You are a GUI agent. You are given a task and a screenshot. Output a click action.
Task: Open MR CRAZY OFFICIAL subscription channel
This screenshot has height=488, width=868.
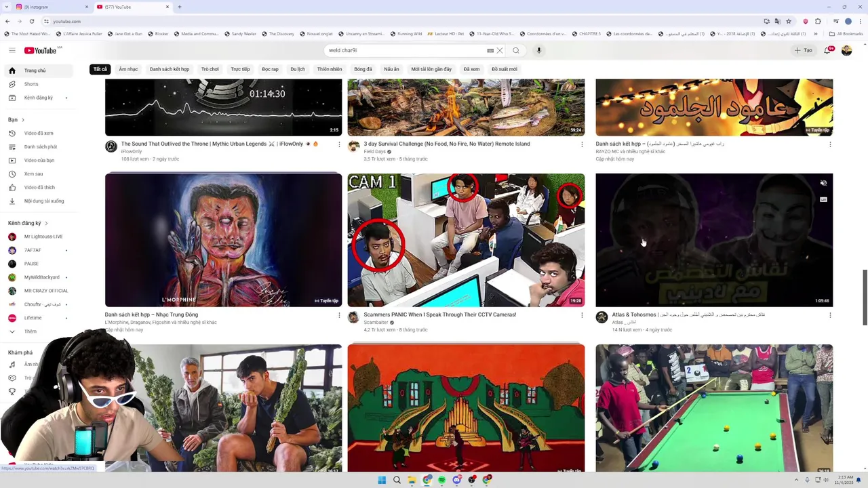click(x=37, y=291)
